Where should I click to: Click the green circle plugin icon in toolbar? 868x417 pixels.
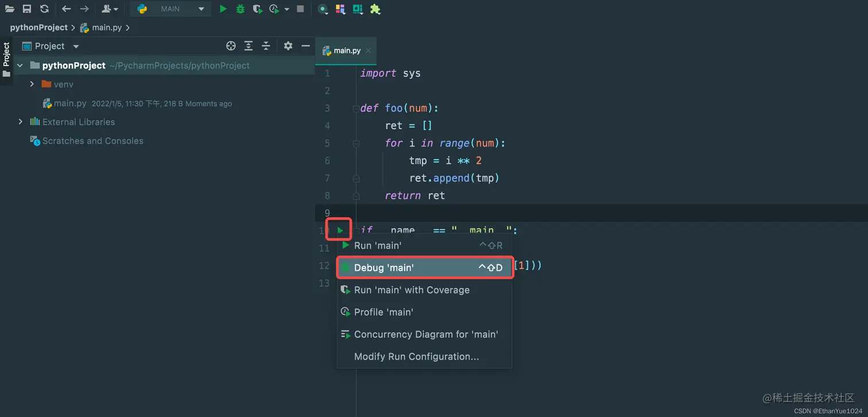[323, 9]
